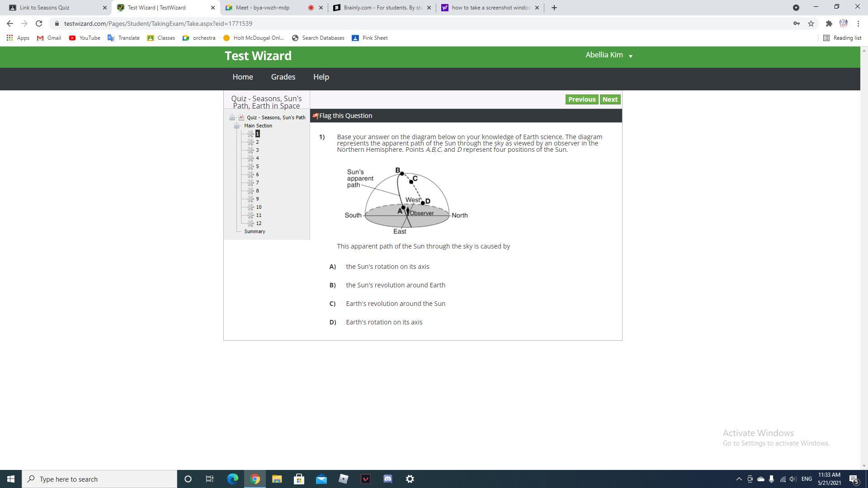The width and height of the screenshot is (868, 488).
Task: Open the YouTube bookmark
Action: (85, 38)
